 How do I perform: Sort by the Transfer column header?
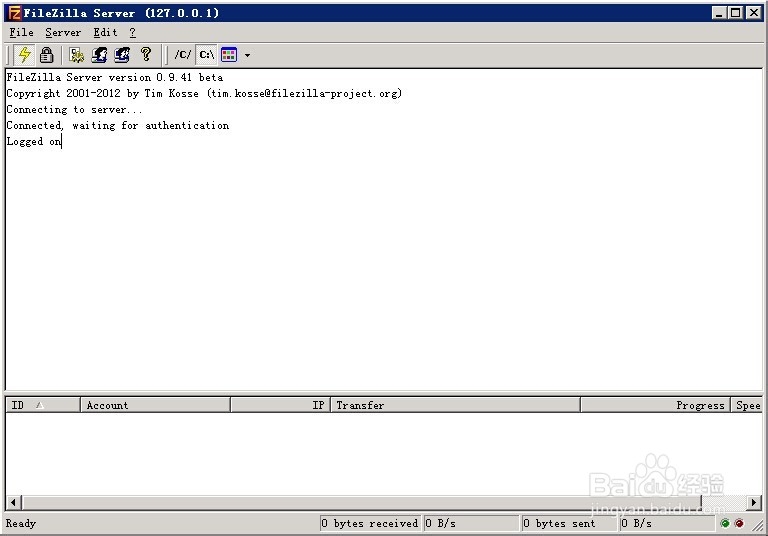click(456, 405)
